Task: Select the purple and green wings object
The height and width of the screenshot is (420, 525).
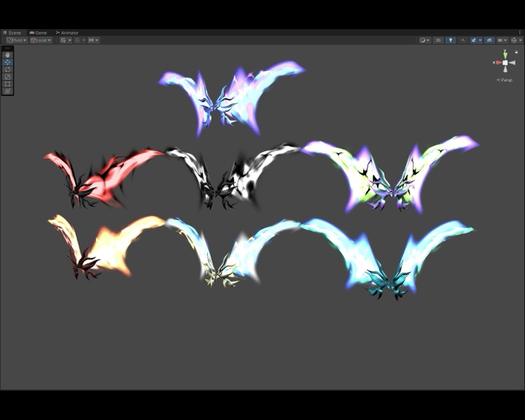Action: click(390, 174)
